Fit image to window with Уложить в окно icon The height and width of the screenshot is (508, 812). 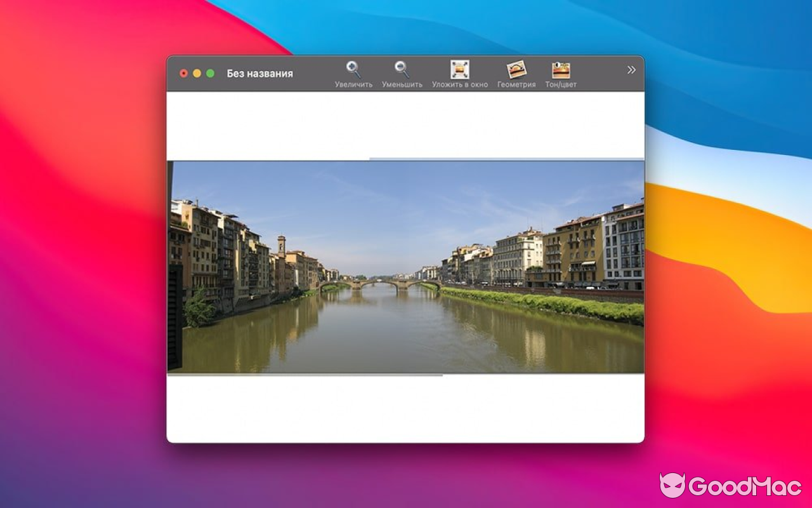click(x=459, y=69)
